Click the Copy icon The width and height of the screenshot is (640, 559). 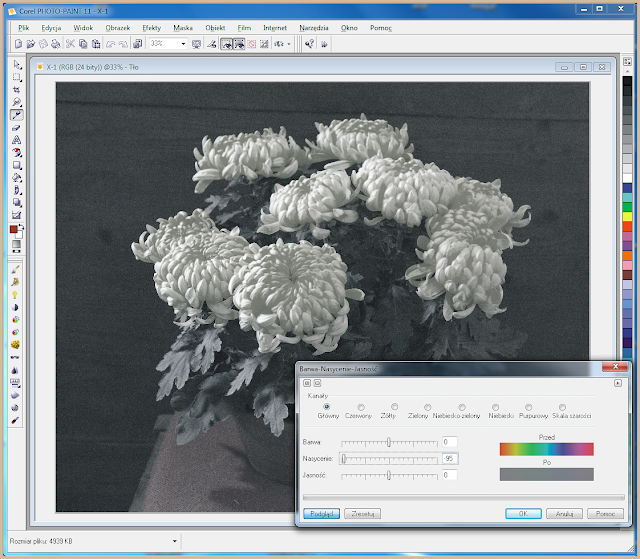pyautogui.click(x=83, y=44)
